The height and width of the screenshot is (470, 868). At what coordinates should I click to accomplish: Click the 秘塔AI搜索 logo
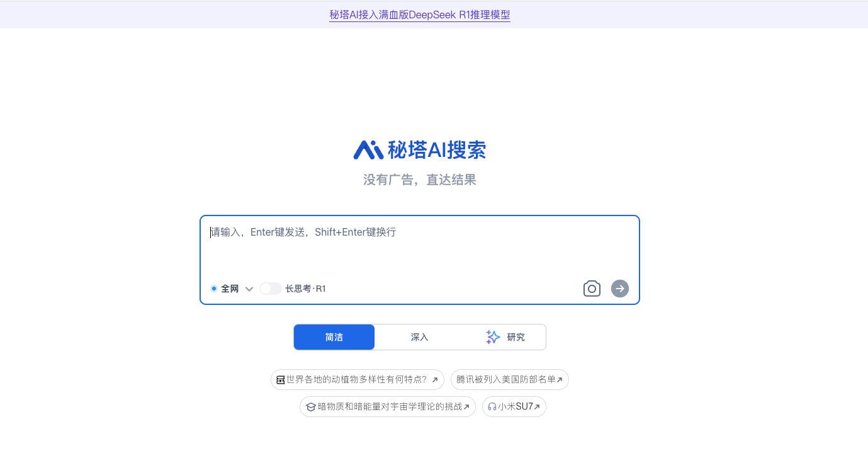[420, 150]
